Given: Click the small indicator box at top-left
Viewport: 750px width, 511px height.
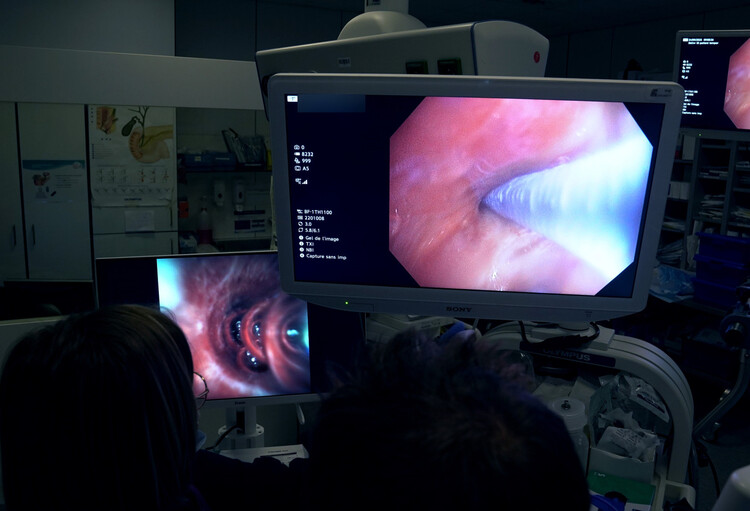Looking at the screenshot, I should (x=292, y=99).
